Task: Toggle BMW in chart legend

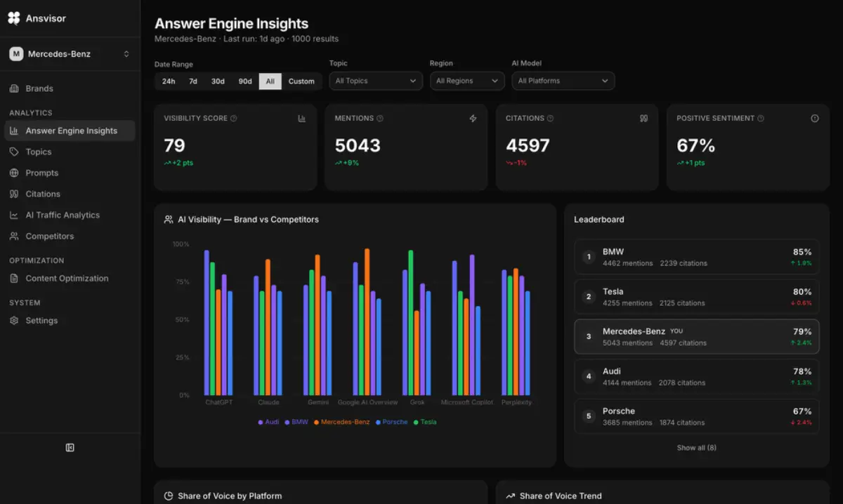Action: (x=296, y=422)
